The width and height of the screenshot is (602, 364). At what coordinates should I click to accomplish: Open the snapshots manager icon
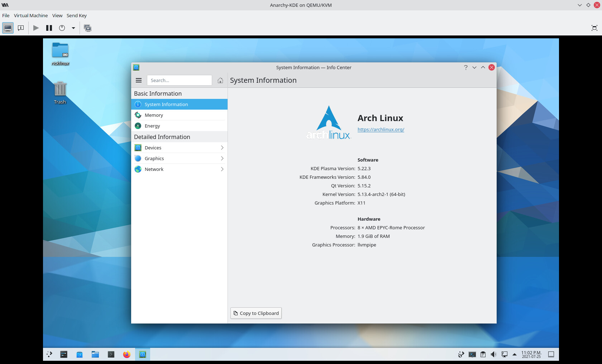coord(87,28)
